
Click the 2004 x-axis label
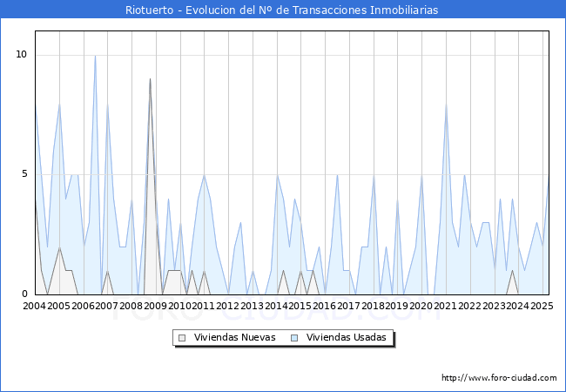(34, 306)
